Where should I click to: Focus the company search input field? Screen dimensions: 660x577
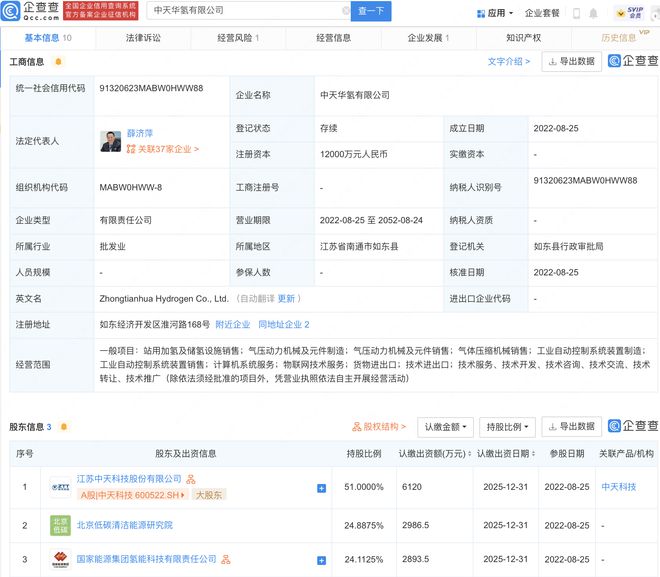click(246, 11)
